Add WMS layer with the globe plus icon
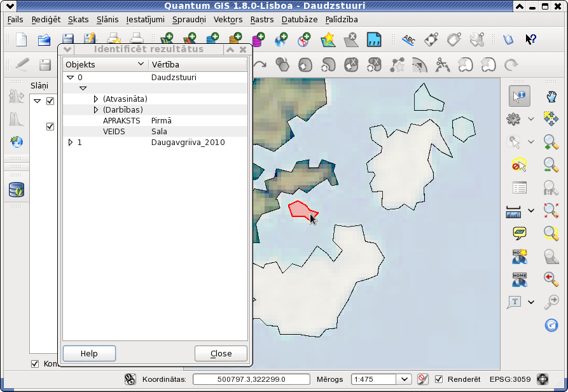568x392 pixels. (281, 39)
